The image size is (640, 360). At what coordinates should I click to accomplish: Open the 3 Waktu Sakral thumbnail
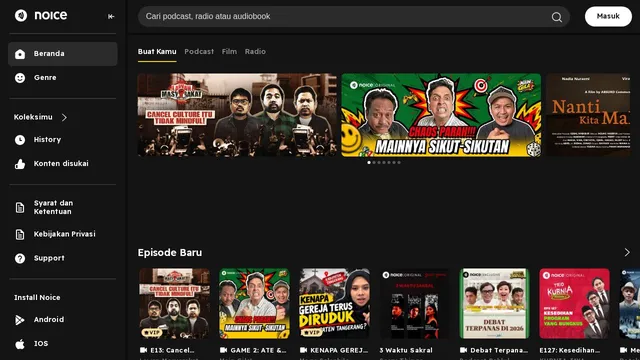pyautogui.click(x=414, y=303)
